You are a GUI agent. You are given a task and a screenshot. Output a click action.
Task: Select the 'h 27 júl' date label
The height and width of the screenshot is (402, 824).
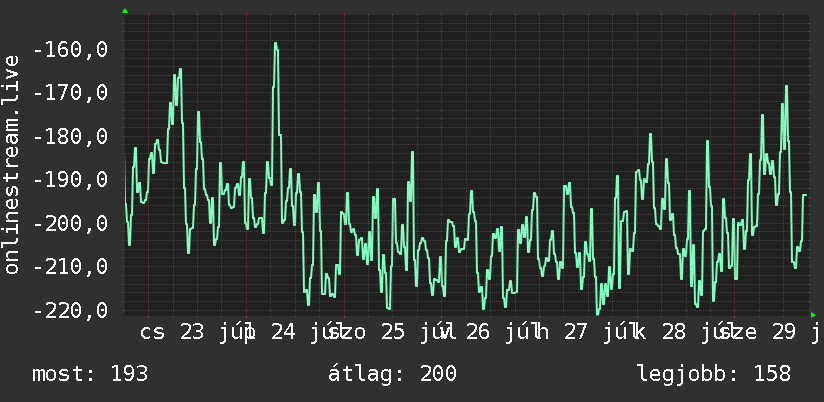click(582, 333)
